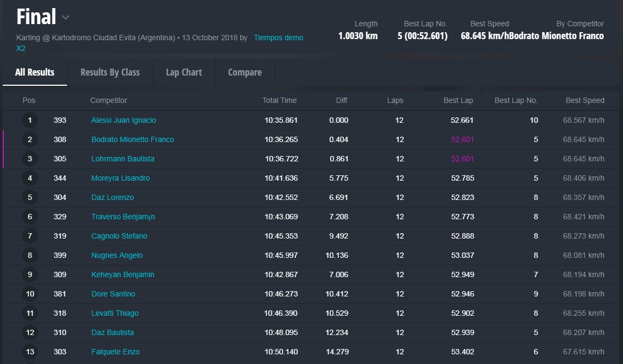623x364 pixels.
Task: Switch to Results By Class tab
Action: 110,72
